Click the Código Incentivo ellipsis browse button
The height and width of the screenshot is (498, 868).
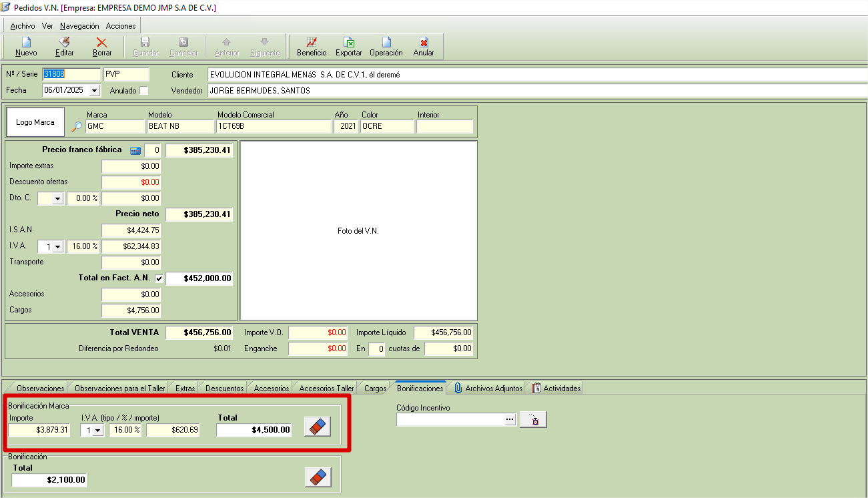pos(510,419)
